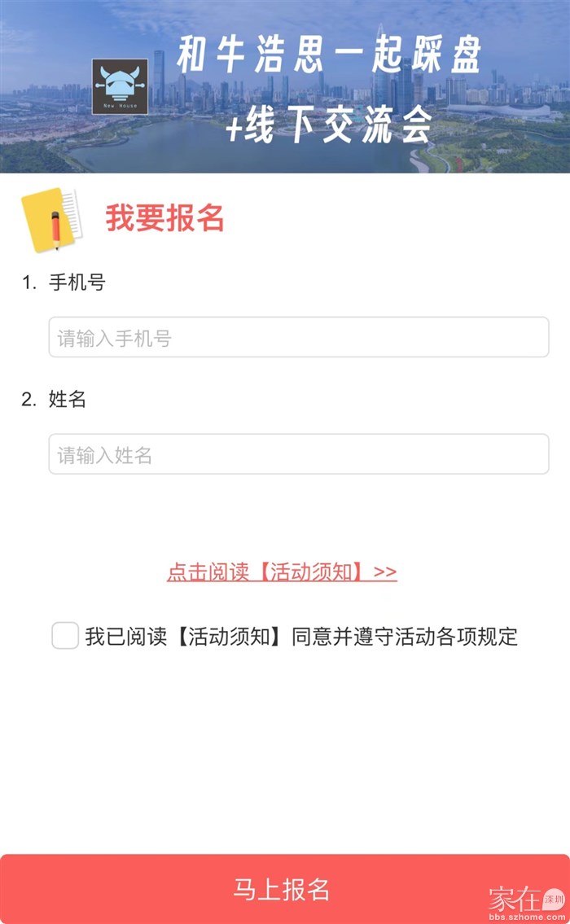Open the 点击阅读【活动须知】>> link
This screenshot has height=924, width=570.
[282, 571]
